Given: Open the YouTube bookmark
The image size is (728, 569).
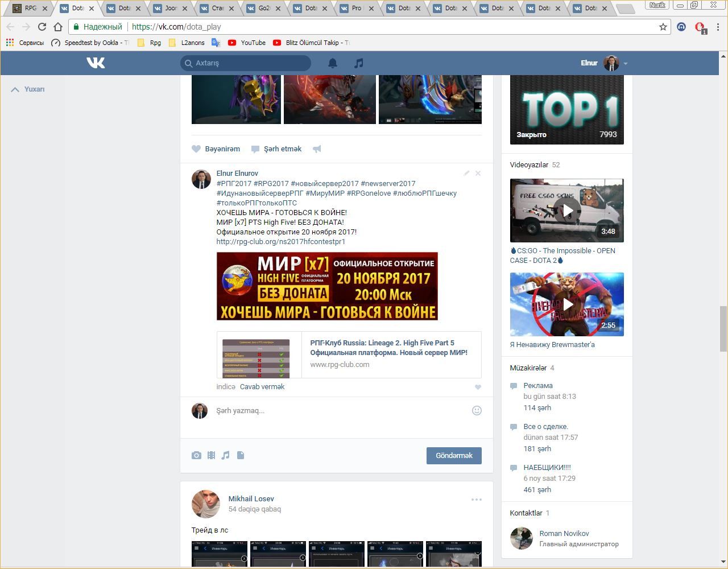Looking at the screenshot, I should [247, 43].
